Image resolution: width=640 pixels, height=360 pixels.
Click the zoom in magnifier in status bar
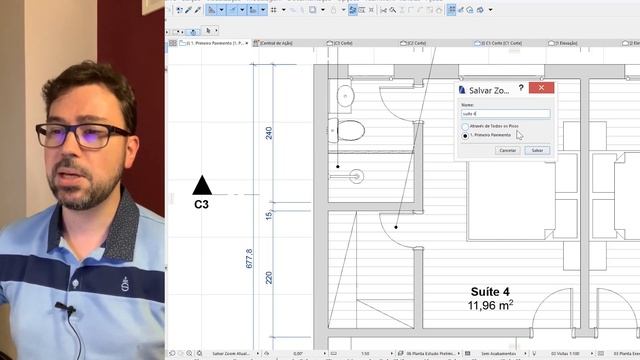(189, 353)
